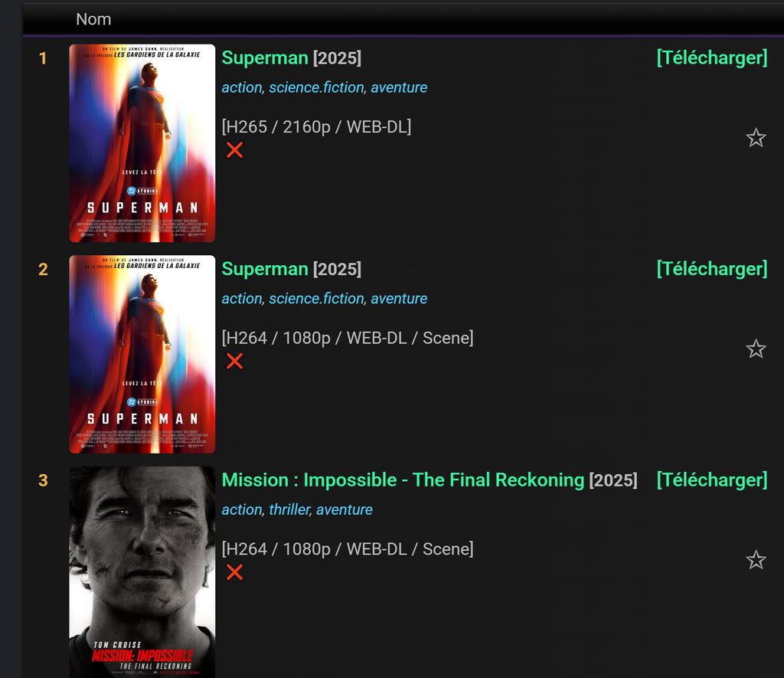Open first Superman poster thumbnail
784x678 pixels.
coord(142,143)
